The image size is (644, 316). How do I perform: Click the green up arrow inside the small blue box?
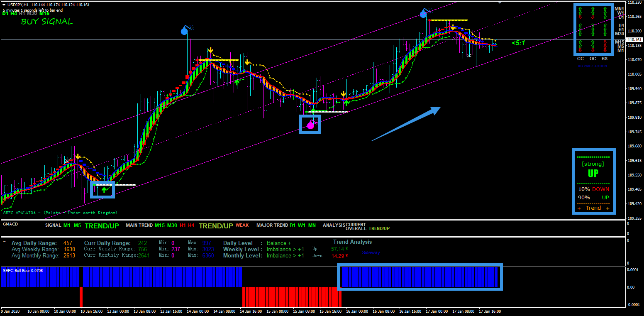[x=103, y=190]
